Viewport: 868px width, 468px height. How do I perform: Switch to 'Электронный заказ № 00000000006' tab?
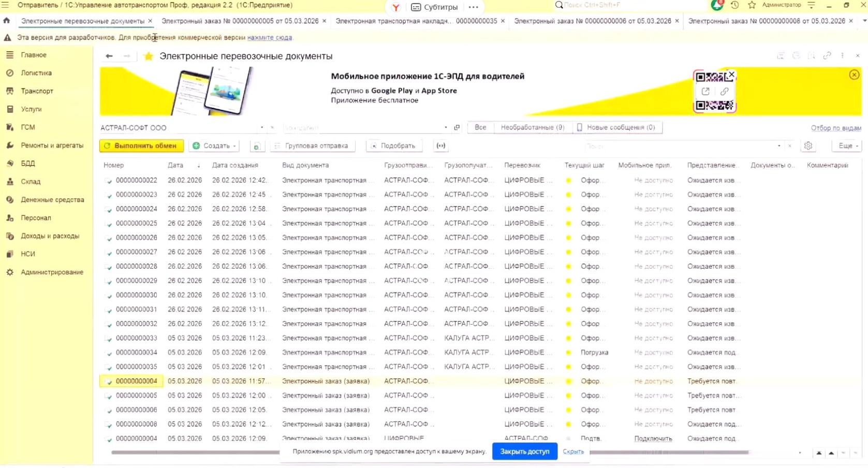click(592, 21)
